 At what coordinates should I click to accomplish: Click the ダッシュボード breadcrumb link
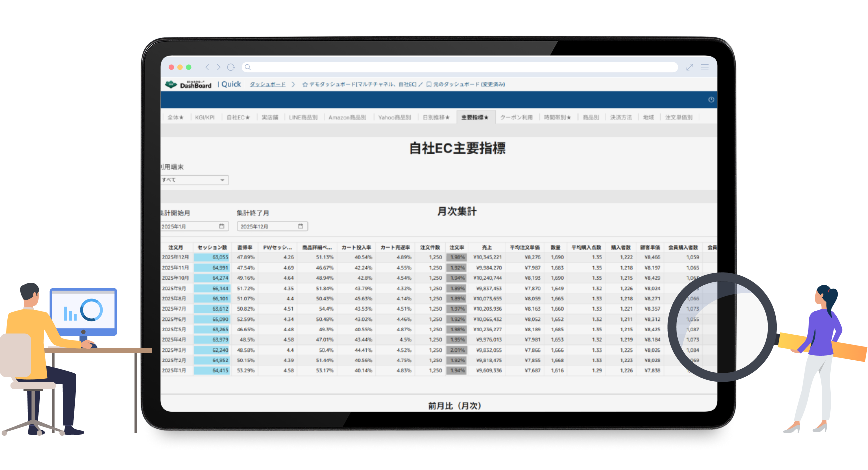267,85
